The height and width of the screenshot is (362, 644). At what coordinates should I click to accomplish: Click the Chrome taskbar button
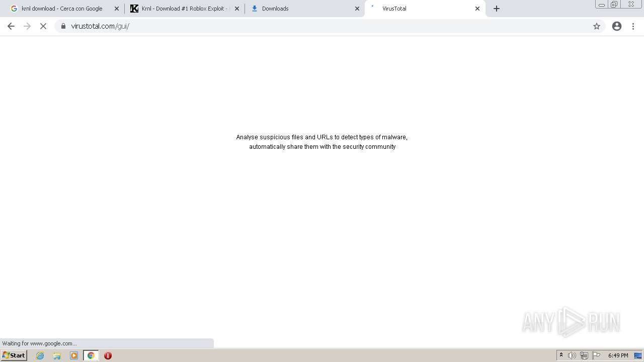point(91,355)
